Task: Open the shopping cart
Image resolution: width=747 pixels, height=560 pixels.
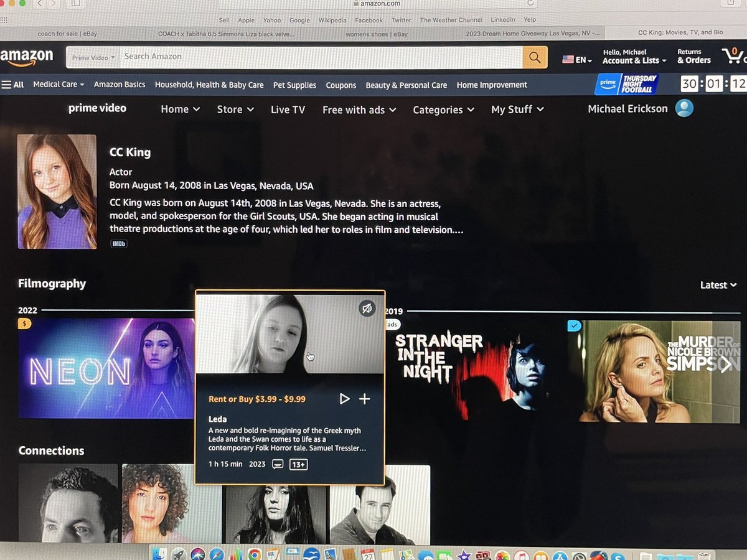Action: pos(735,56)
